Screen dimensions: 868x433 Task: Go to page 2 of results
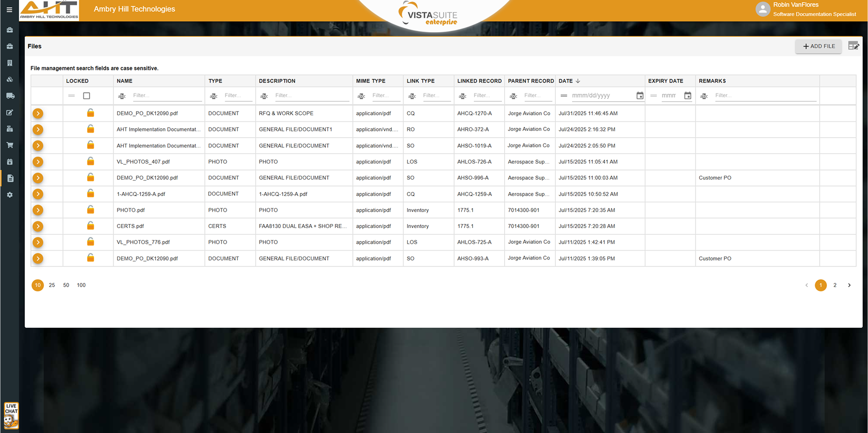(835, 285)
